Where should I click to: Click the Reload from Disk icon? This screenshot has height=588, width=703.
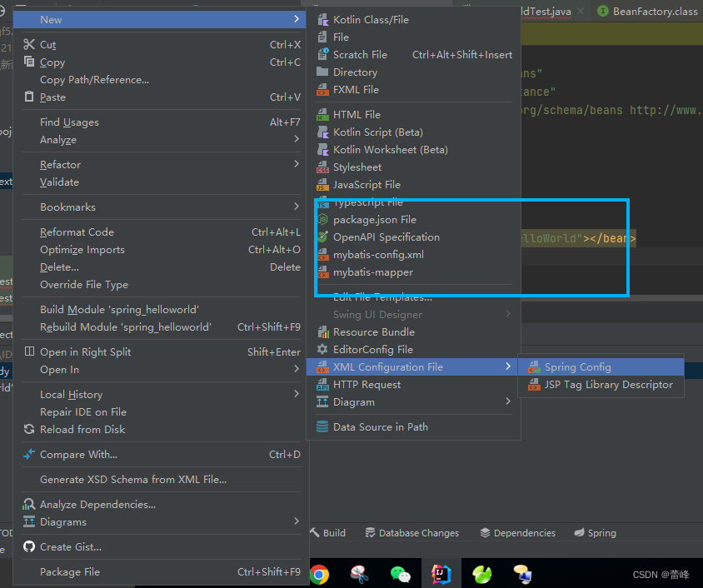(29, 430)
